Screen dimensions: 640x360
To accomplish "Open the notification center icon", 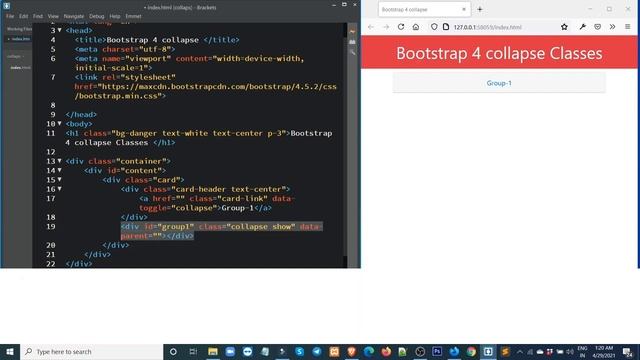I will click(x=628, y=351).
